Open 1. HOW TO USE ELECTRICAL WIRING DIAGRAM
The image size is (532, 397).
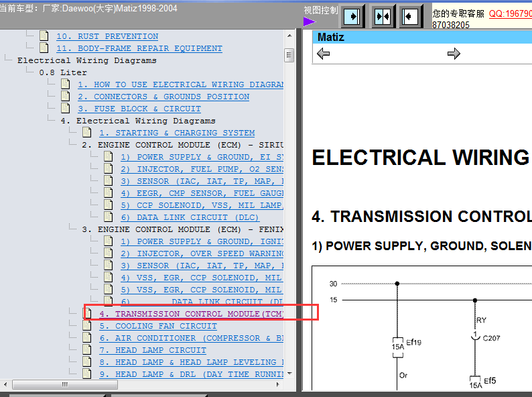coord(180,84)
